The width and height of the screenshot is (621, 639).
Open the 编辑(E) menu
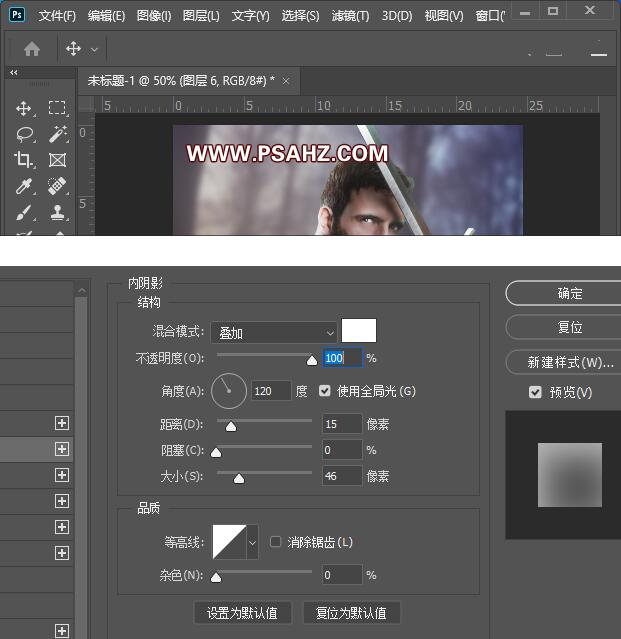pyautogui.click(x=106, y=16)
